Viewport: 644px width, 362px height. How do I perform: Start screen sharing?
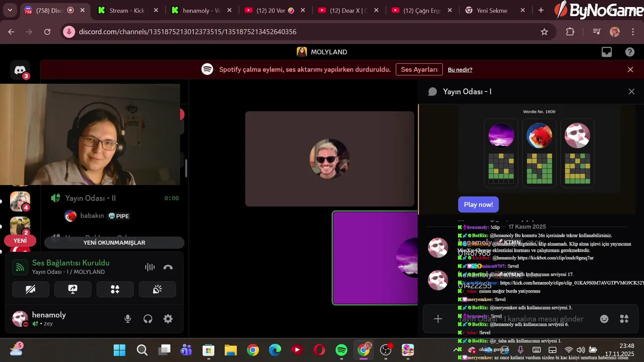[x=73, y=289]
